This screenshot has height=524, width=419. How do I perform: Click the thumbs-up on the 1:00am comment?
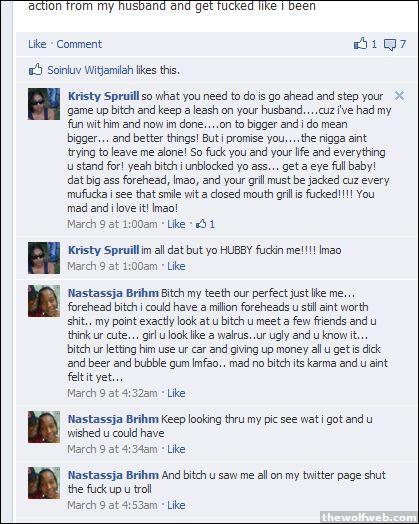pyautogui.click(x=201, y=224)
